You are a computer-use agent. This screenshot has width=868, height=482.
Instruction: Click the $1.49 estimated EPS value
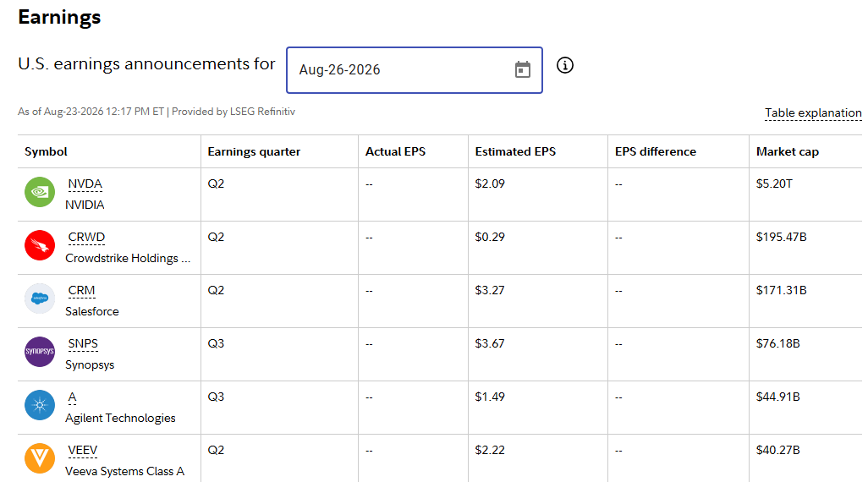pos(490,397)
